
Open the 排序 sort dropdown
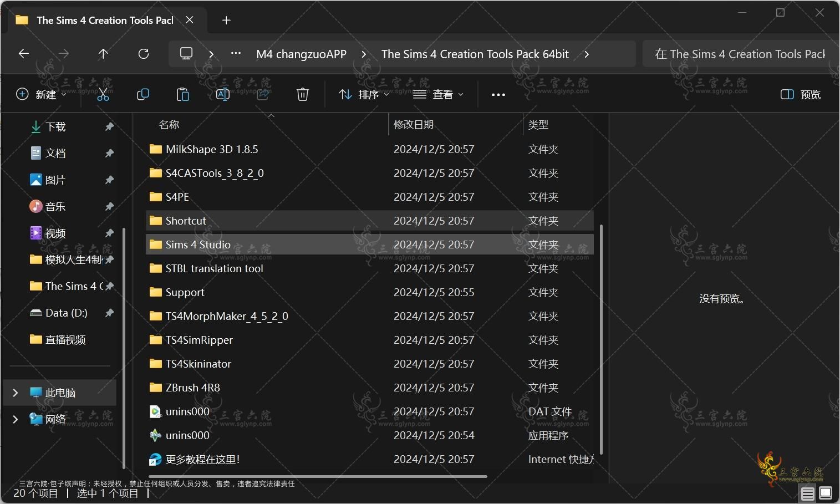(x=364, y=95)
